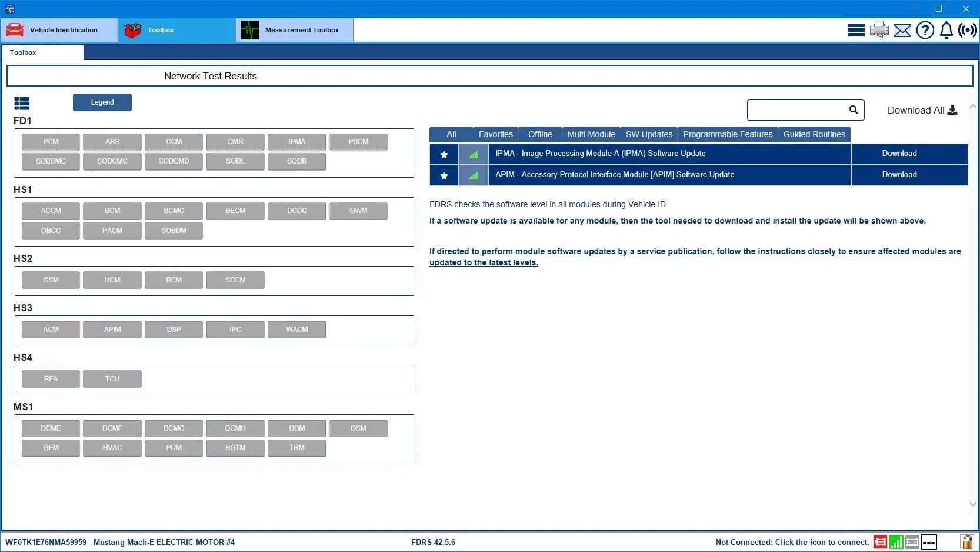
Task: Click scrollbar down arrow on right panel
Action: point(972,504)
